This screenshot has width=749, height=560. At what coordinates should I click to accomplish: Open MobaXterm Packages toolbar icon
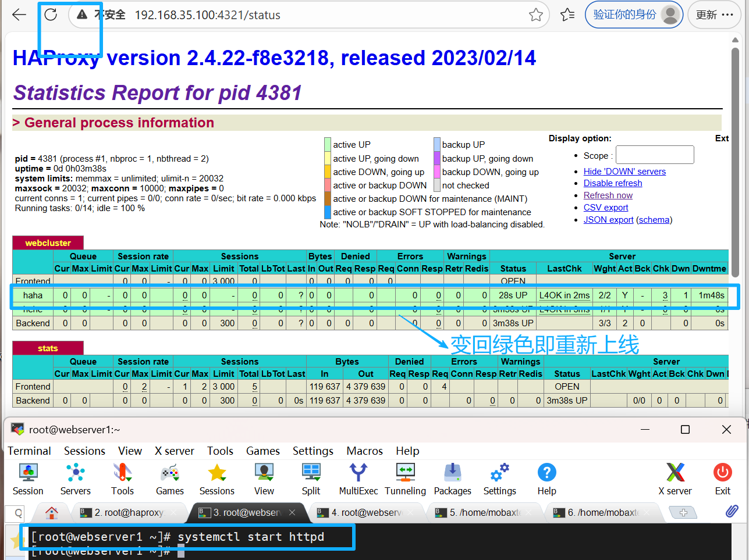pyautogui.click(x=453, y=480)
